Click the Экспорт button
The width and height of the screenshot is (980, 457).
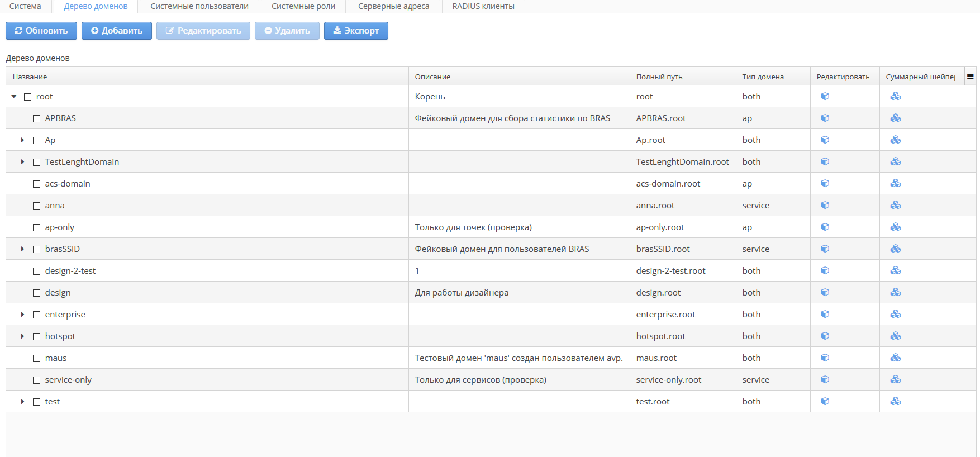tap(356, 31)
